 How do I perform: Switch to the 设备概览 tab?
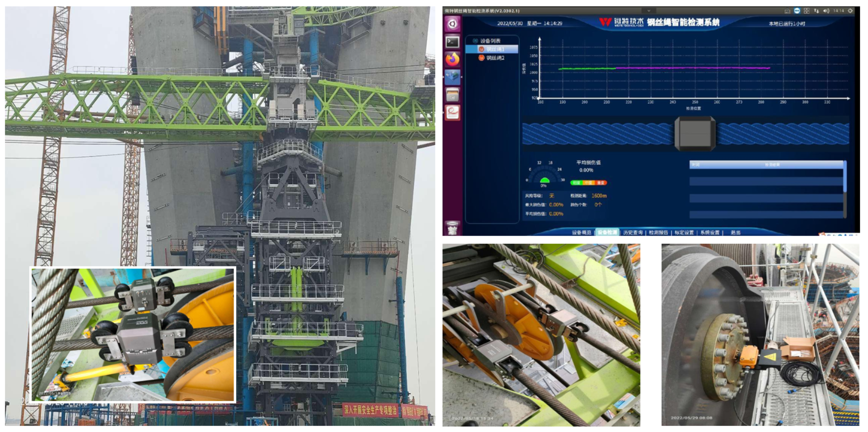(581, 233)
